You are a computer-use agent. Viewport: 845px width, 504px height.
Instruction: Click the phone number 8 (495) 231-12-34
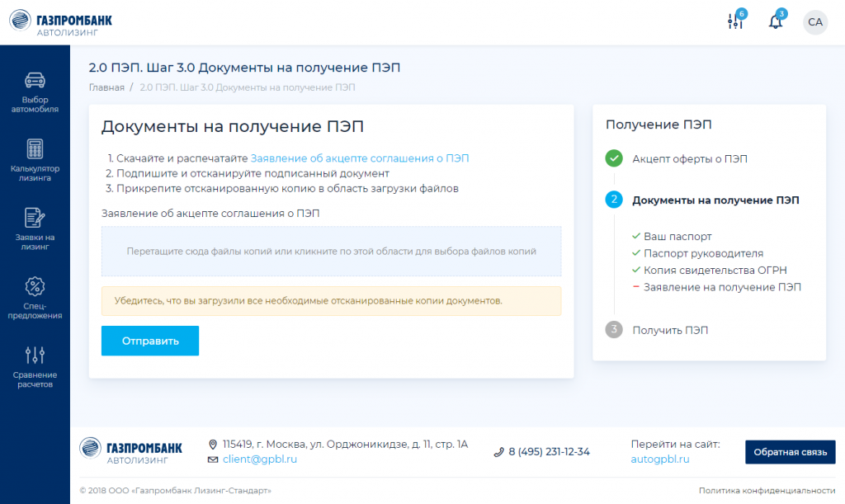click(x=549, y=452)
